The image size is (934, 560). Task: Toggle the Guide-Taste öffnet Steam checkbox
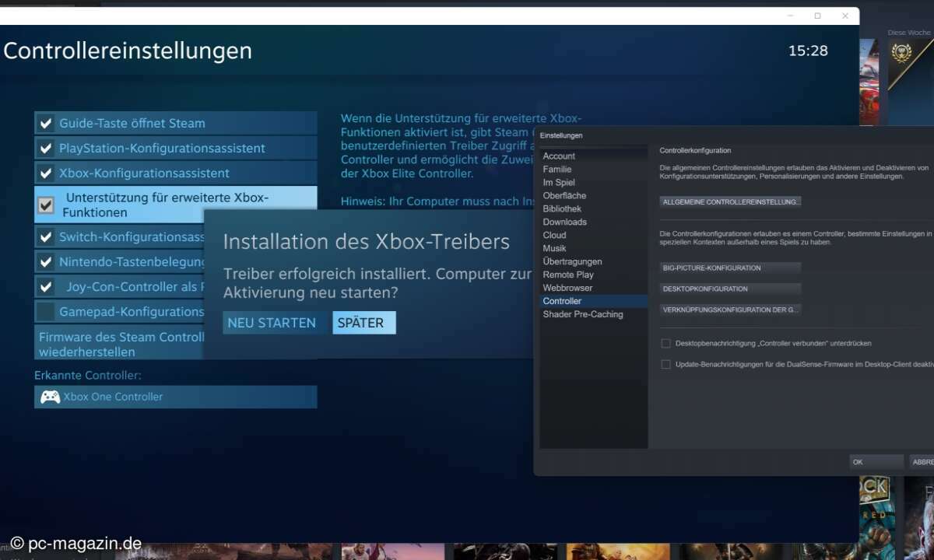(x=46, y=123)
